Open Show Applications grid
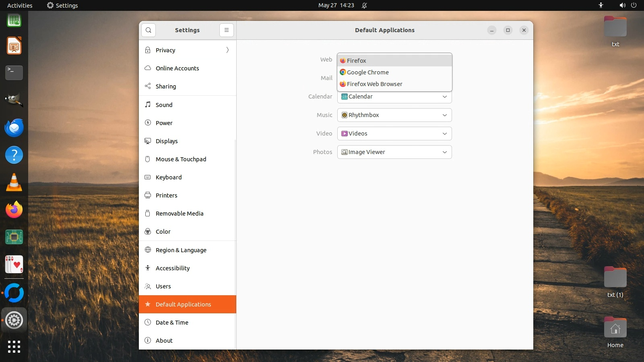This screenshot has width=644, height=362. [x=14, y=347]
